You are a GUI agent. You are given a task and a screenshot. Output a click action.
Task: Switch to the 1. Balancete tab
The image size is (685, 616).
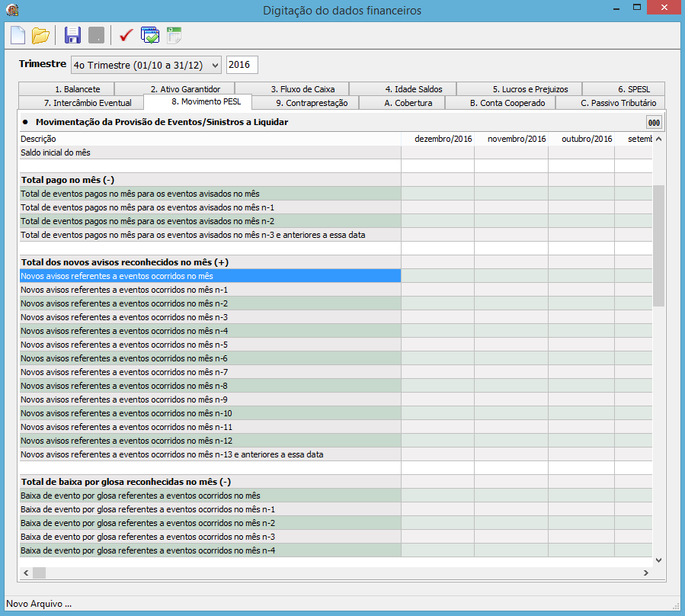tap(66, 88)
